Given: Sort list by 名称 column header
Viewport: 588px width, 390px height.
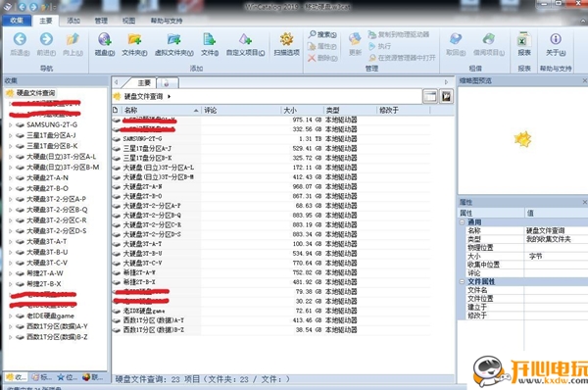Looking at the screenshot, I should click(162, 110).
